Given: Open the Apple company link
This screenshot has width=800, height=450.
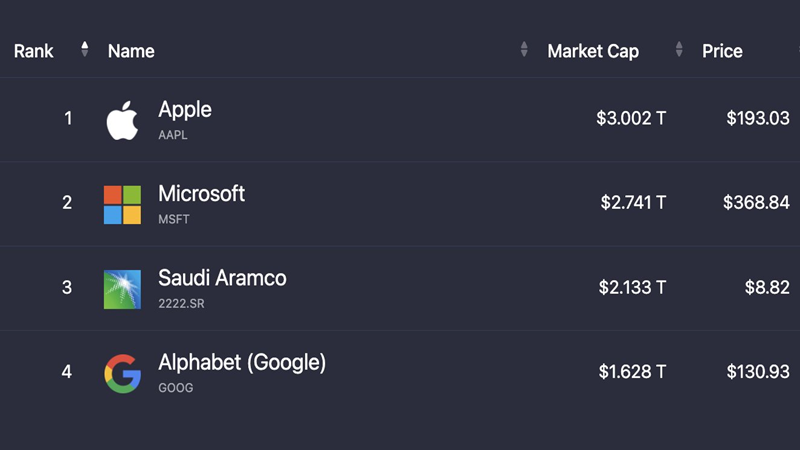Looking at the screenshot, I should point(185,109).
